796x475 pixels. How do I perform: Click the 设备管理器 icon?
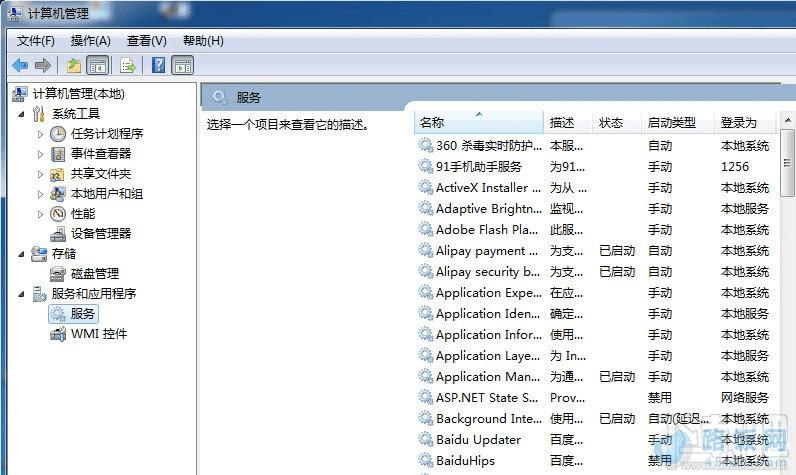58,234
